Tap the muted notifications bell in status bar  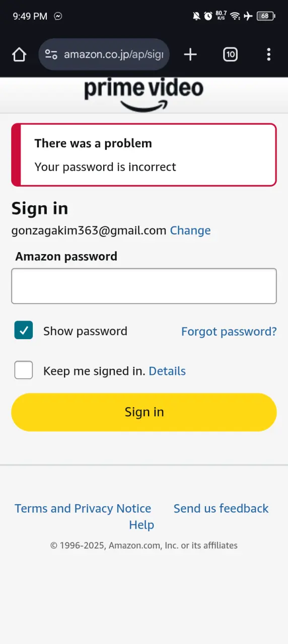196,16
